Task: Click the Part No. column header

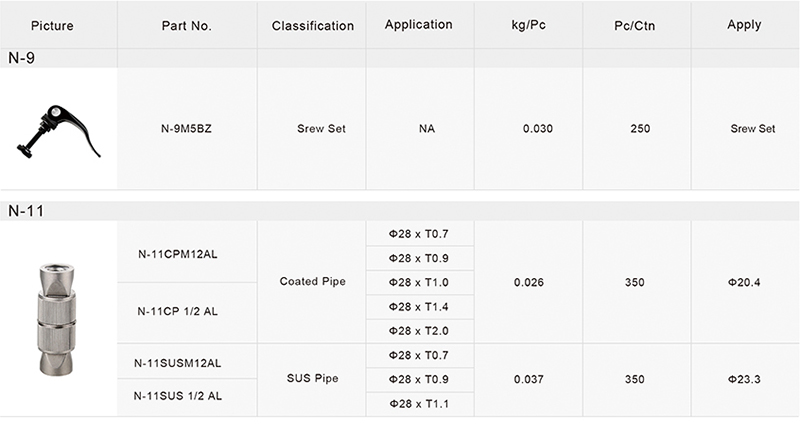Action: [x=187, y=26]
